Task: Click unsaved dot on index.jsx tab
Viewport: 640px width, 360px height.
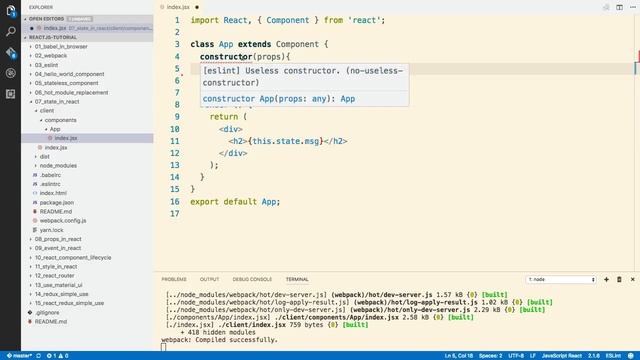Action: point(197,7)
